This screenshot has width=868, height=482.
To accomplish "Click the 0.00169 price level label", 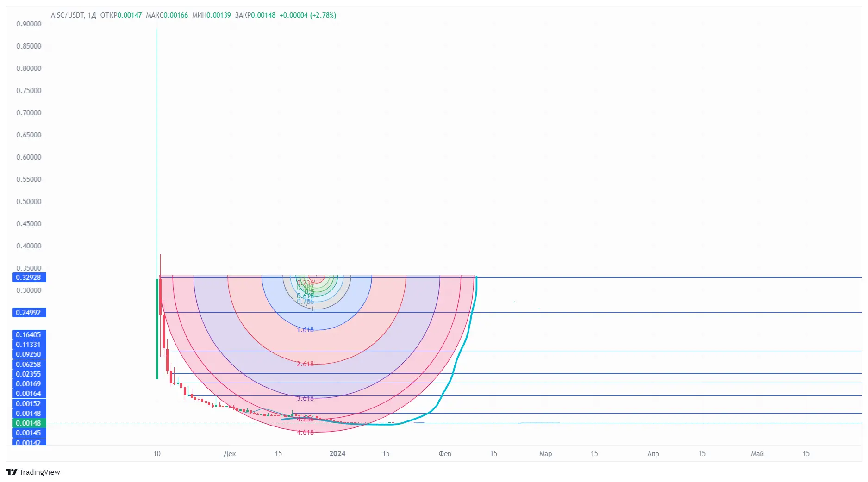I will coord(29,384).
